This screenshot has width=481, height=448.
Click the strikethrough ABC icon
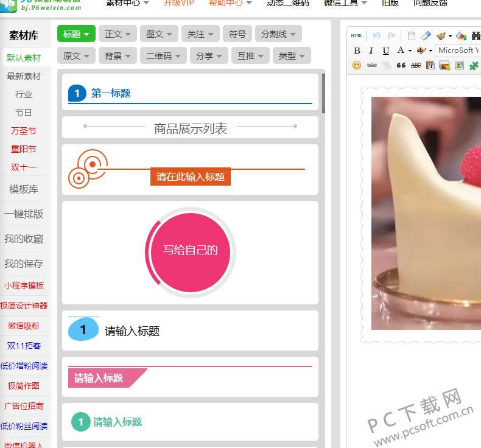416,65
